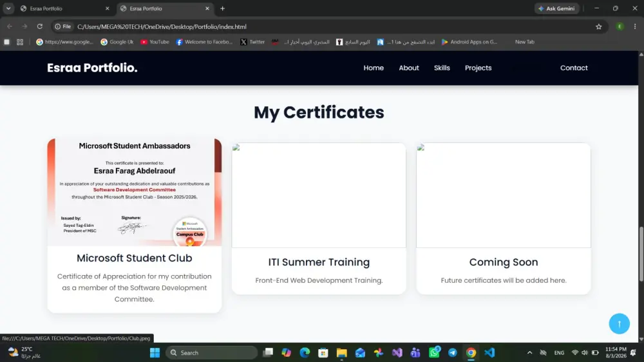Click the Coming Soon card broken image
This screenshot has width=644, height=362.
(x=504, y=195)
